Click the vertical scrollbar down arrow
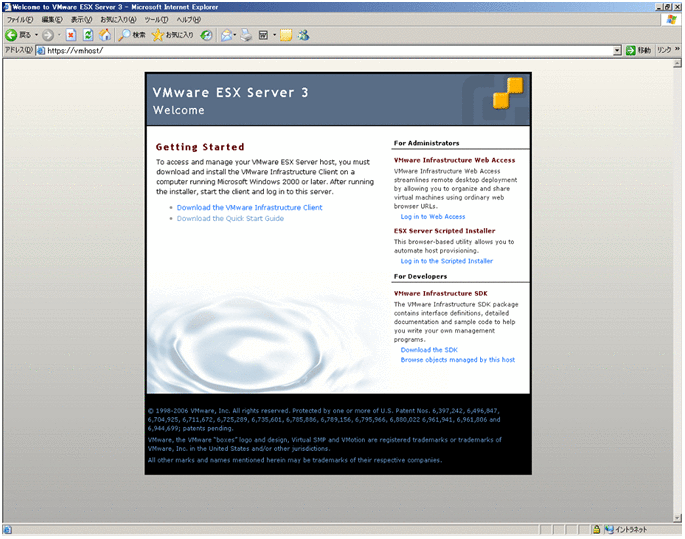 pyautogui.click(x=677, y=518)
